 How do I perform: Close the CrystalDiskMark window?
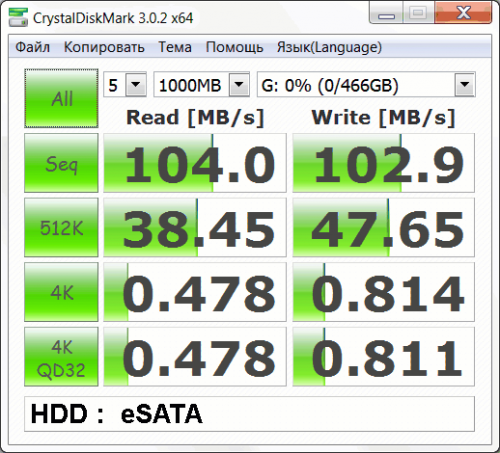(x=463, y=13)
